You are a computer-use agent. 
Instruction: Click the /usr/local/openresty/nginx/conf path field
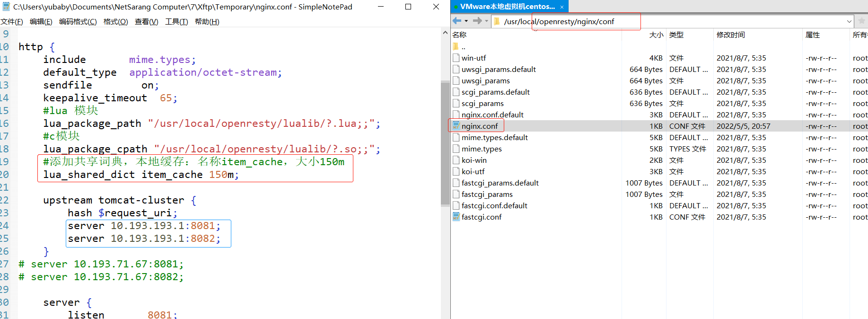coord(672,21)
